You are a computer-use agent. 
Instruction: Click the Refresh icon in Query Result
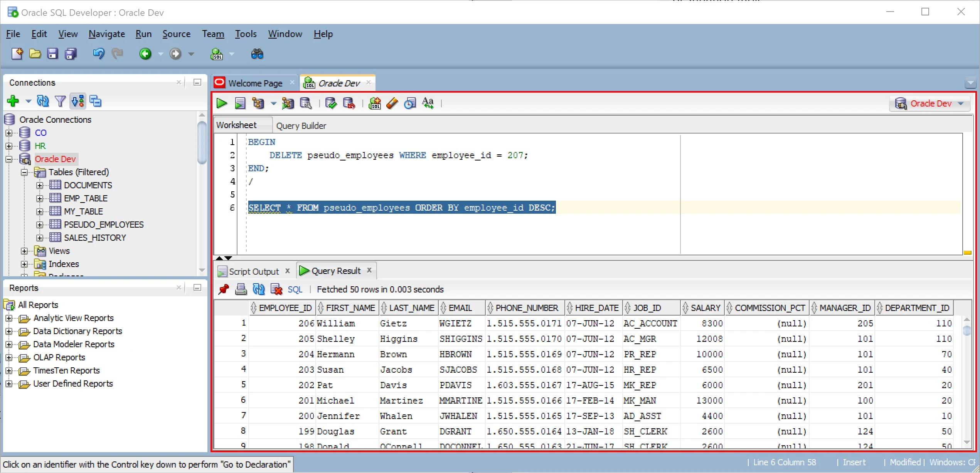pos(259,289)
